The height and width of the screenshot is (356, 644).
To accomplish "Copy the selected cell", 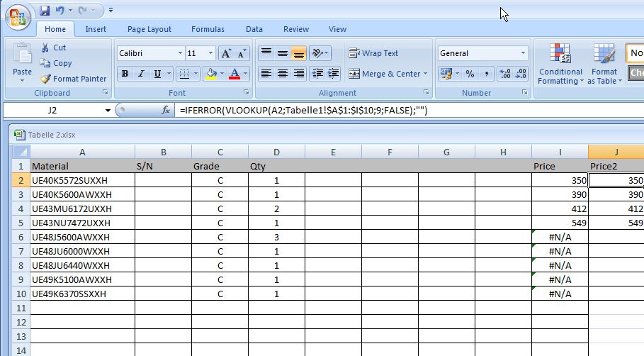I will [x=56, y=63].
